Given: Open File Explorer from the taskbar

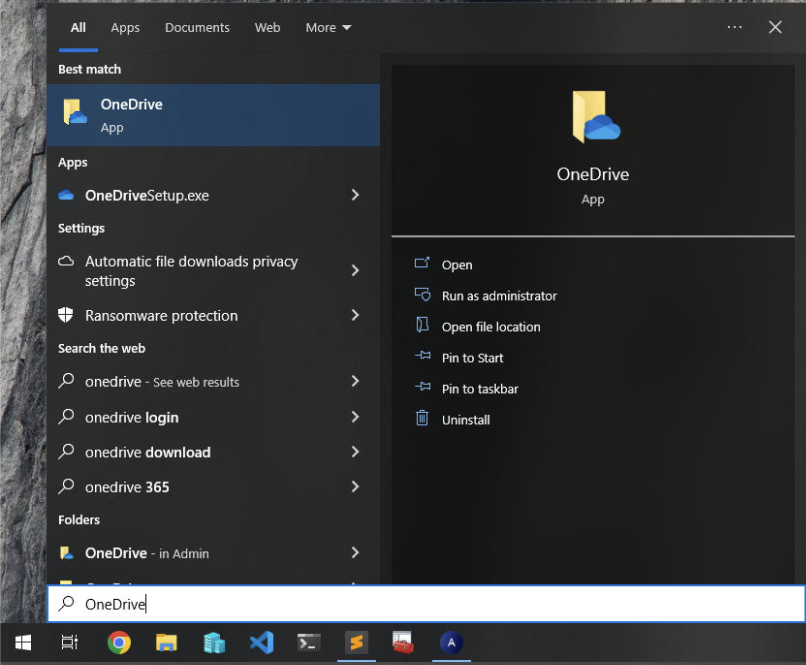Looking at the screenshot, I should pyautogui.click(x=166, y=643).
